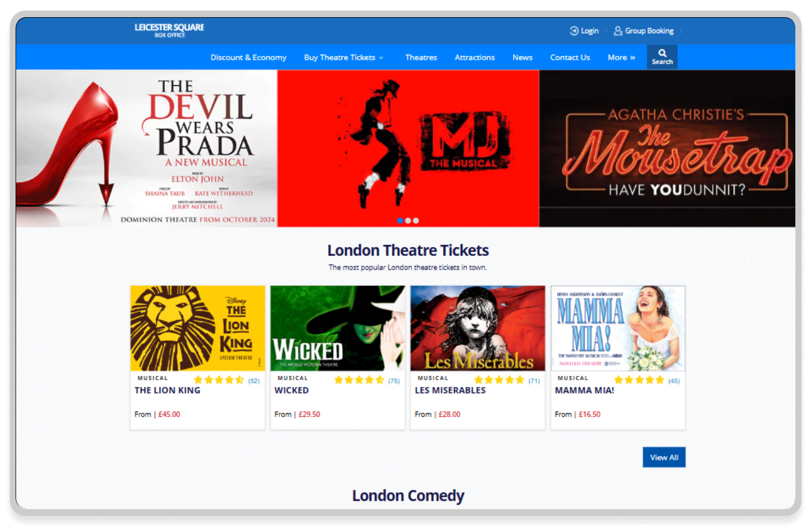Click The Lion King star rating

tap(219, 380)
